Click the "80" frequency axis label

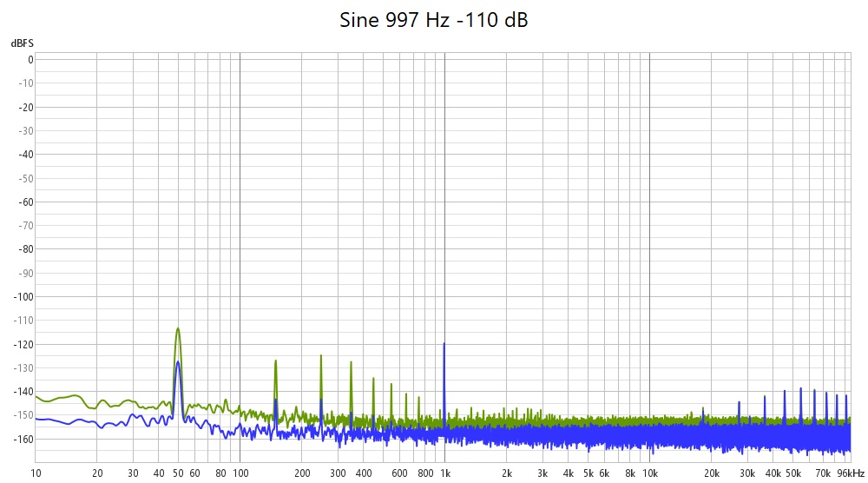click(x=220, y=473)
